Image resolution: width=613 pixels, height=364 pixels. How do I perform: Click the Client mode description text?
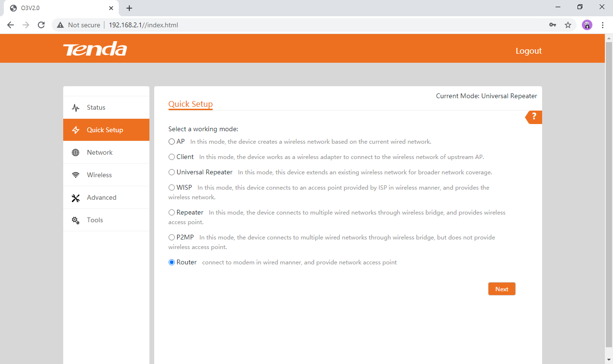[341, 157]
